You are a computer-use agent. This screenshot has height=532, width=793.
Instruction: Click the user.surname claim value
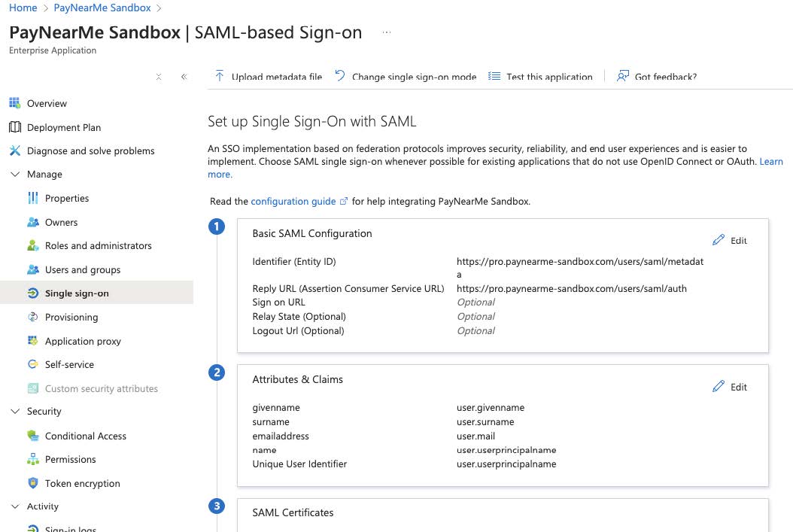pyautogui.click(x=485, y=421)
